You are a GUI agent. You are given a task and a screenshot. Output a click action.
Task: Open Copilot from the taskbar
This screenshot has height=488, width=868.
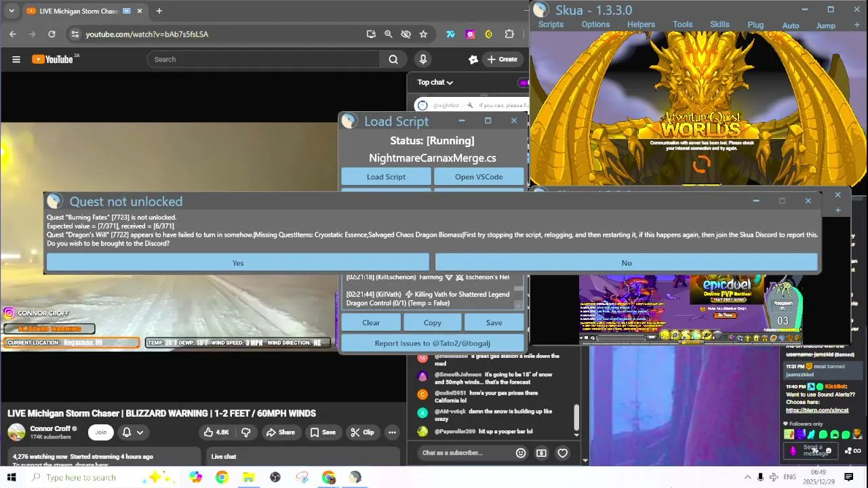195,477
